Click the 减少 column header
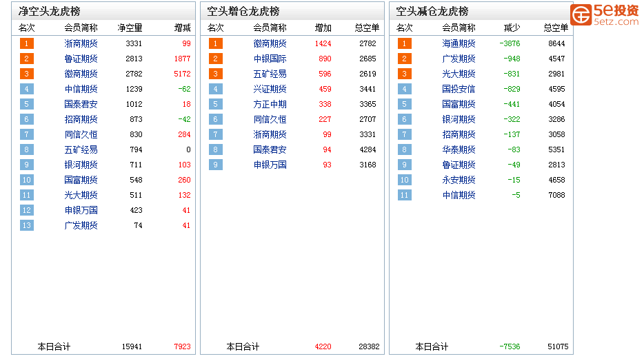Screen dimensions: 644x363 pyautogui.click(x=512, y=28)
